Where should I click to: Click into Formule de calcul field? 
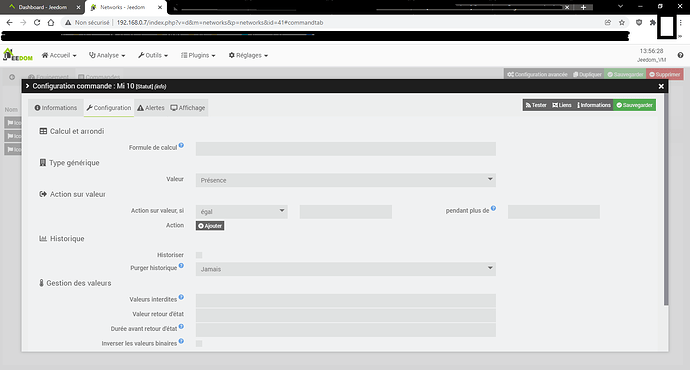point(346,149)
